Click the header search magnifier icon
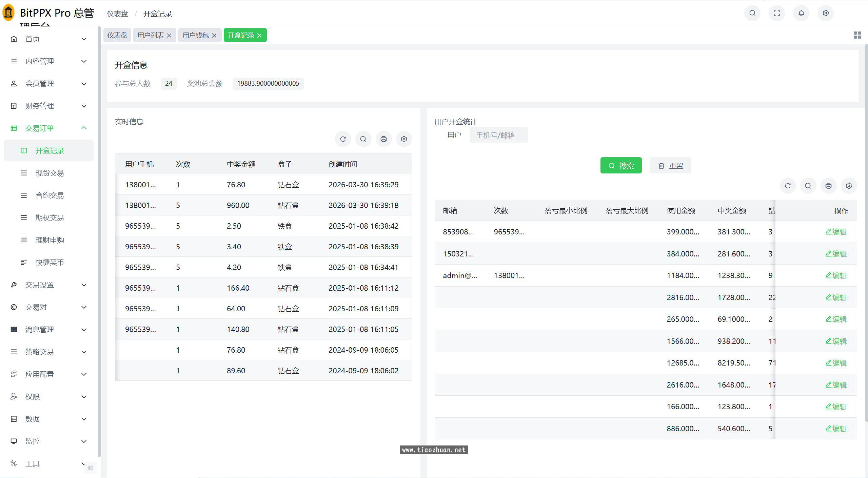The image size is (868, 478). pyautogui.click(x=752, y=13)
